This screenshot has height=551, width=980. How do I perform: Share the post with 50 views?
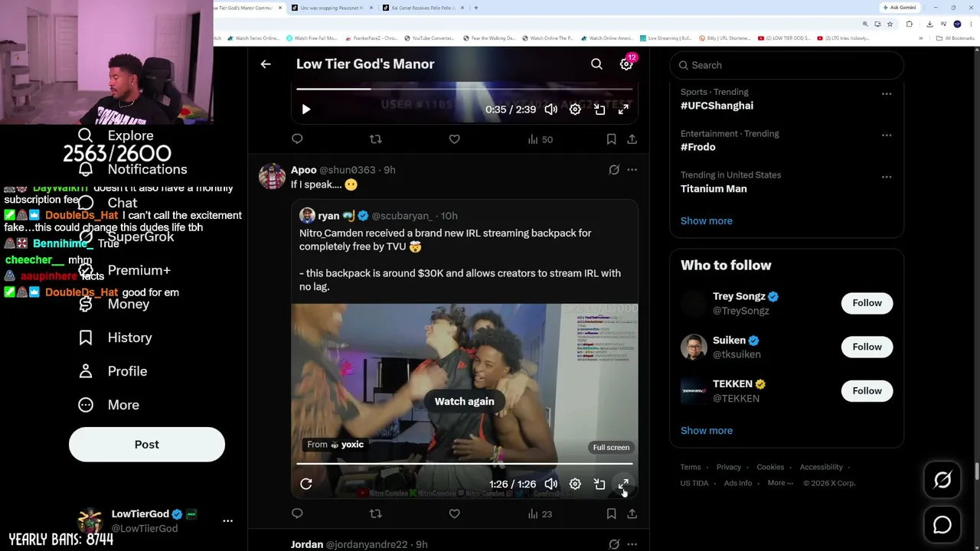pos(632,139)
